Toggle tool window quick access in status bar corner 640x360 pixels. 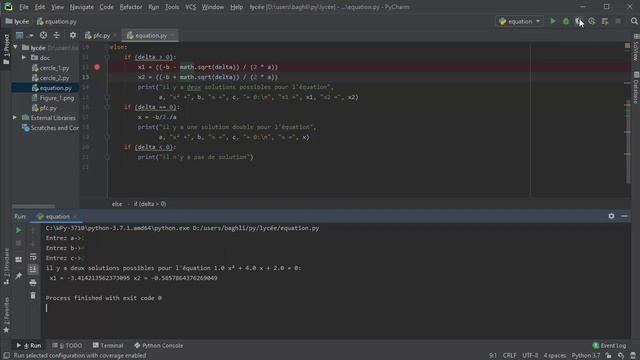click(7, 356)
